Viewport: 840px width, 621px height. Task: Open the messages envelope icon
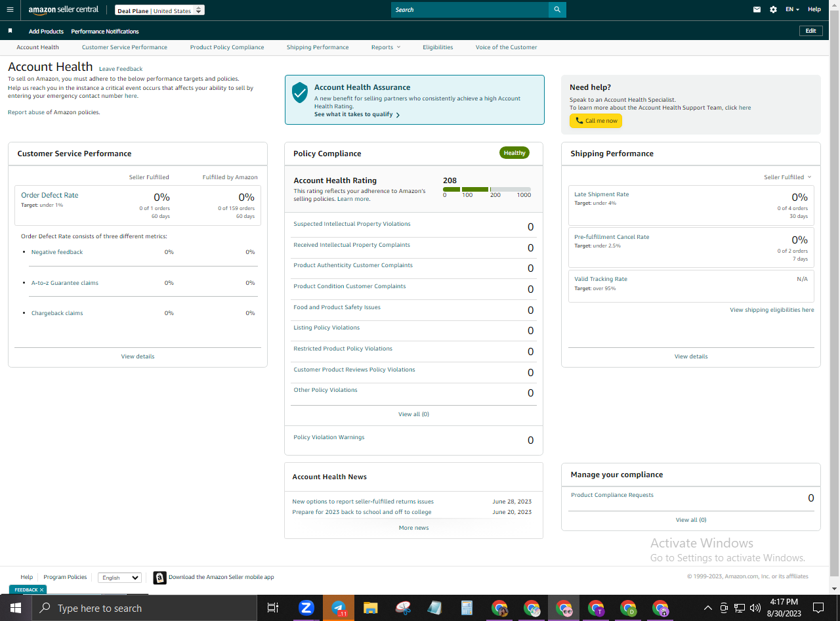click(757, 10)
